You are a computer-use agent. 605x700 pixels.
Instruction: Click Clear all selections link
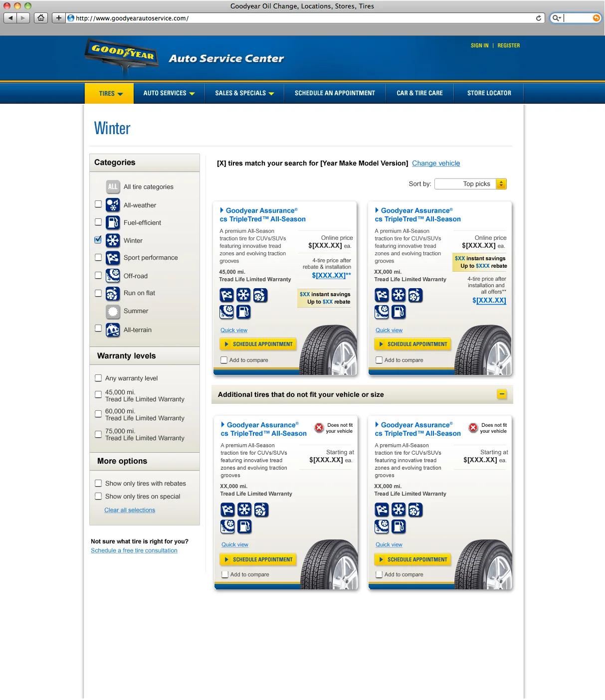(x=130, y=510)
